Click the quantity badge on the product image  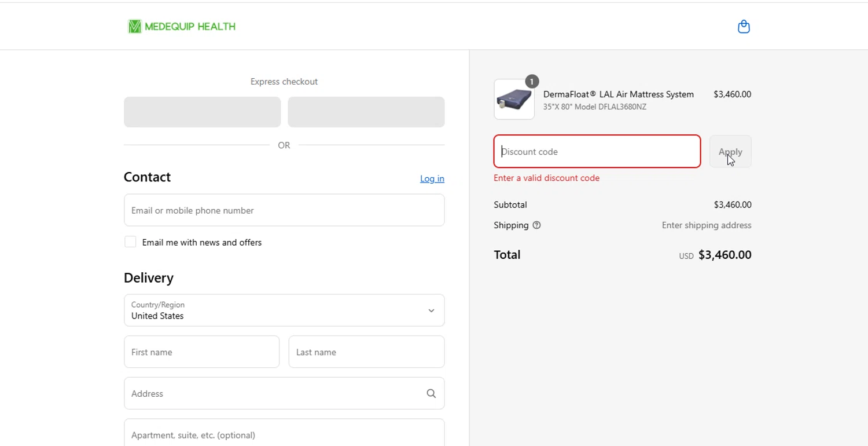coord(532,81)
